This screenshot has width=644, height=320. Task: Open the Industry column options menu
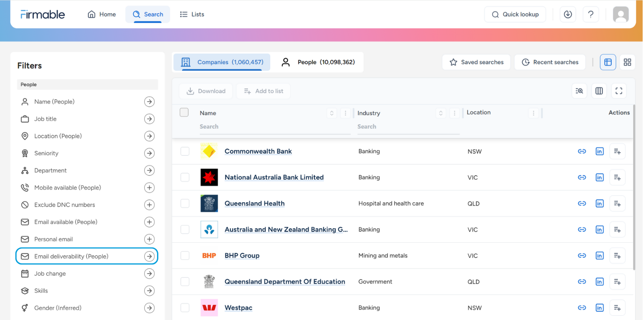coord(455,113)
